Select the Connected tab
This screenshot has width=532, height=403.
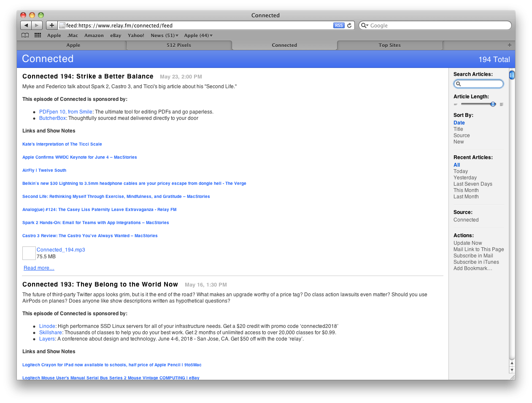(x=284, y=45)
